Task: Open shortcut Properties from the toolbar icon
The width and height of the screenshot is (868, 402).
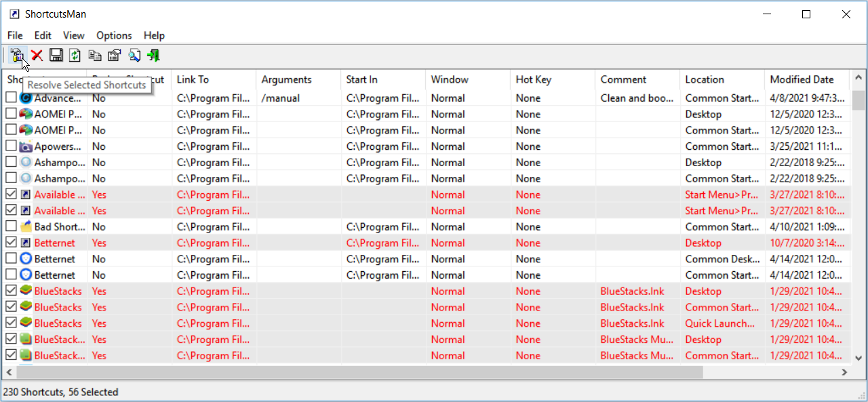Action: (x=115, y=56)
